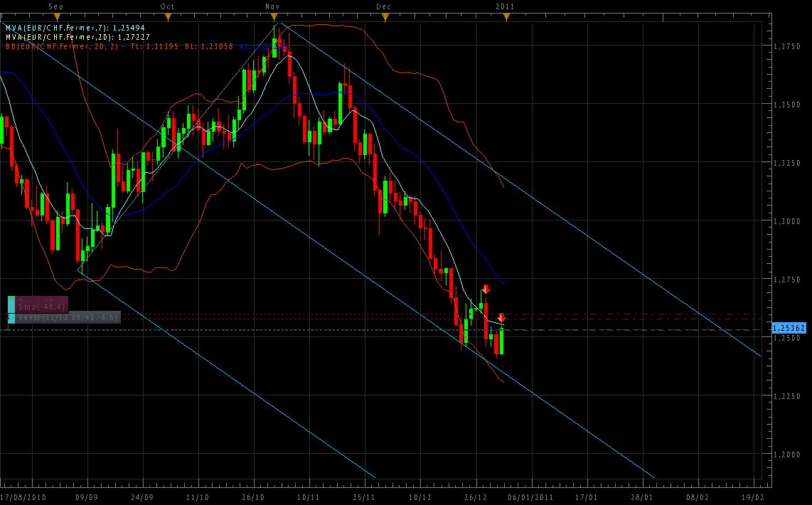Click the orange Oct month marker triangle
This screenshot has height=505, width=812.
(x=168, y=16)
